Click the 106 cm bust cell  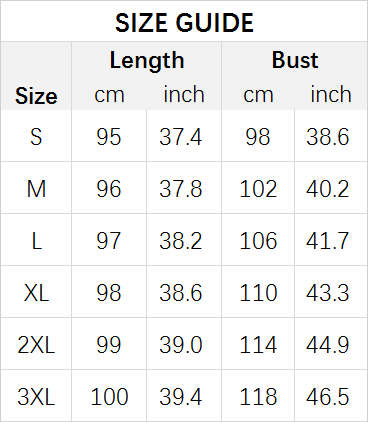coord(258,241)
